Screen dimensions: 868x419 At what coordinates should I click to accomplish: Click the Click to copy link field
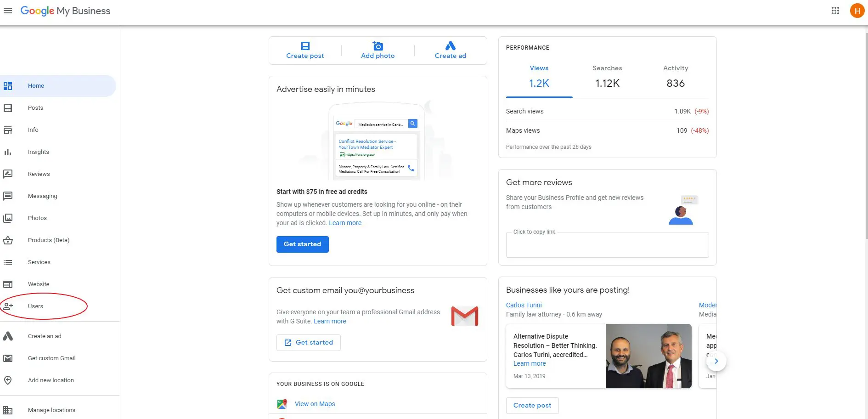coord(607,244)
